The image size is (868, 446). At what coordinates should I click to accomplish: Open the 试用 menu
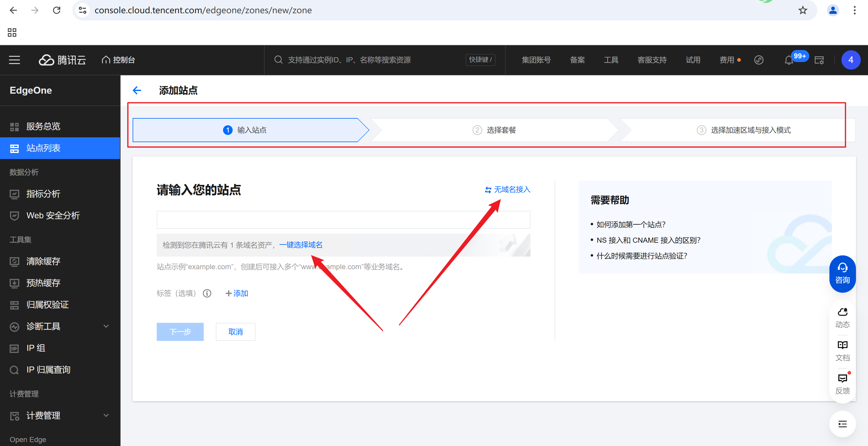(693, 60)
